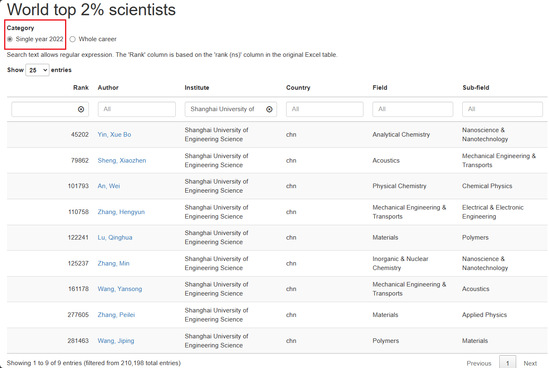Select the Whole career radio button

72,39
